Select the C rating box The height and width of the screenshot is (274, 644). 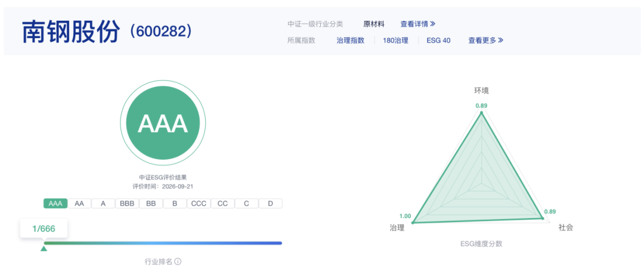[x=246, y=204]
